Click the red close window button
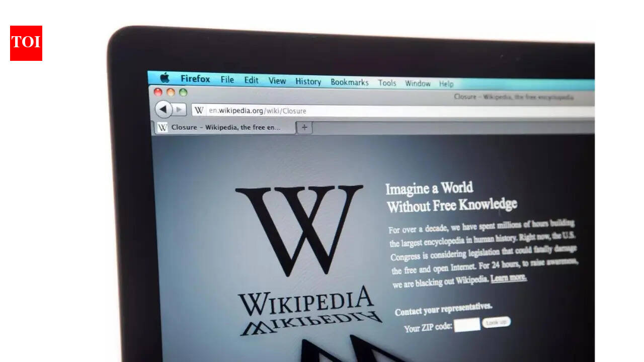The image size is (644, 362). 158,92
